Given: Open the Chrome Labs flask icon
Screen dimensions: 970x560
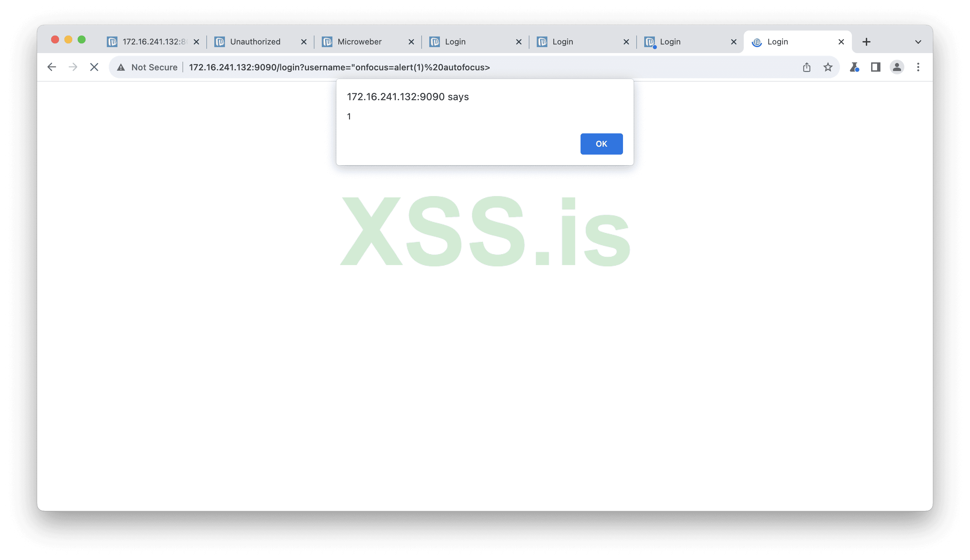Looking at the screenshot, I should (x=854, y=67).
